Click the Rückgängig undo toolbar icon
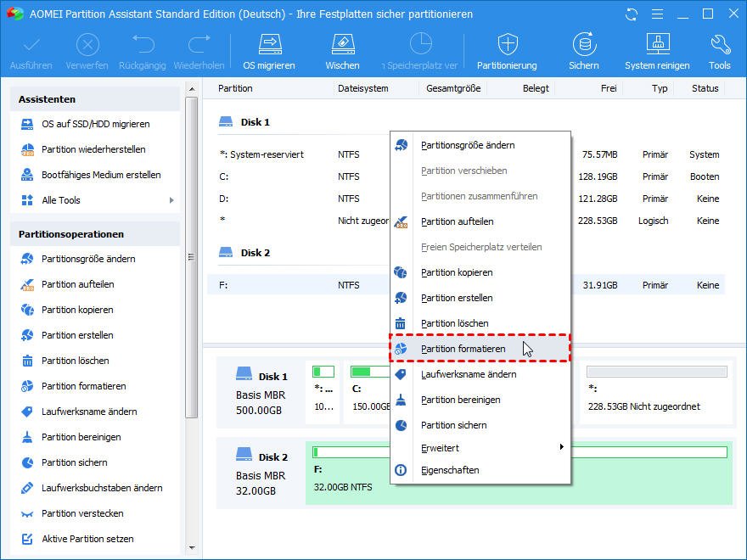747x560 pixels. tap(143, 52)
